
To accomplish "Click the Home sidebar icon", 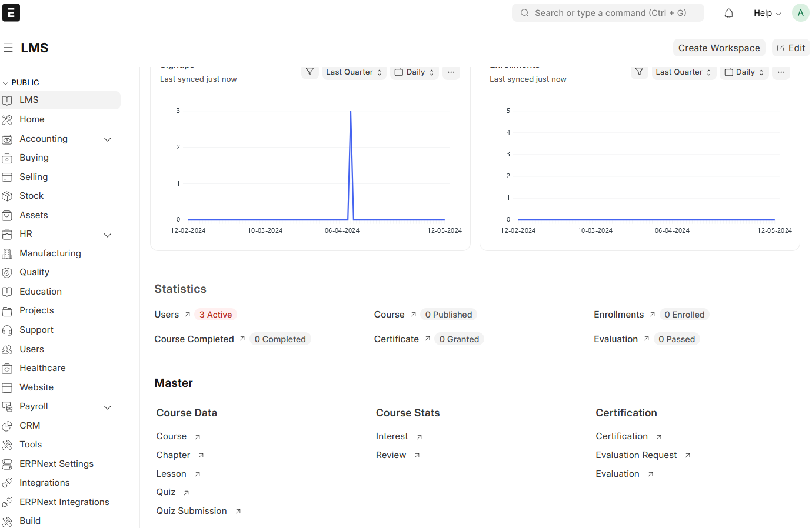I will pyautogui.click(x=7, y=119).
